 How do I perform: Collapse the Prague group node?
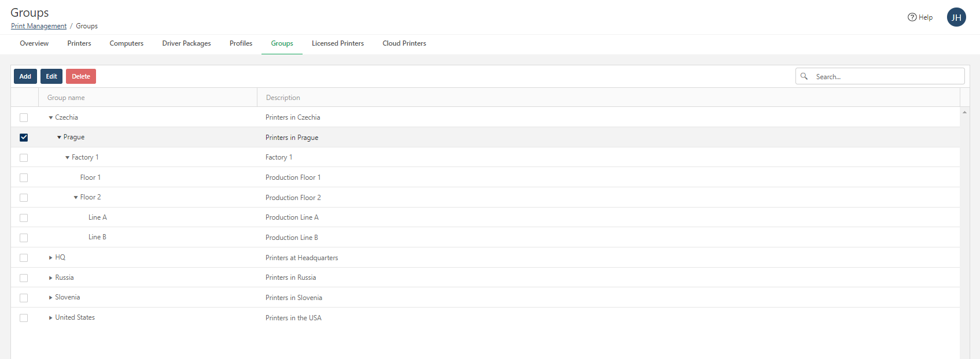59,138
